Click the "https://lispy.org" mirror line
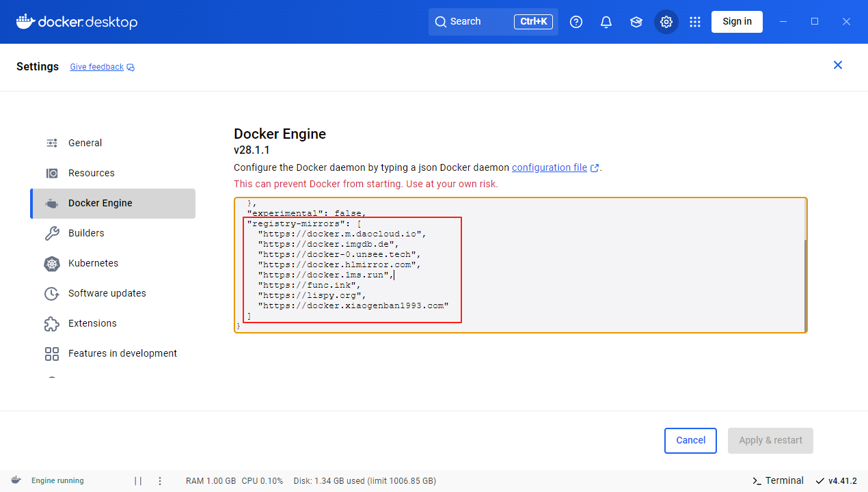 pyautogui.click(x=312, y=295)
